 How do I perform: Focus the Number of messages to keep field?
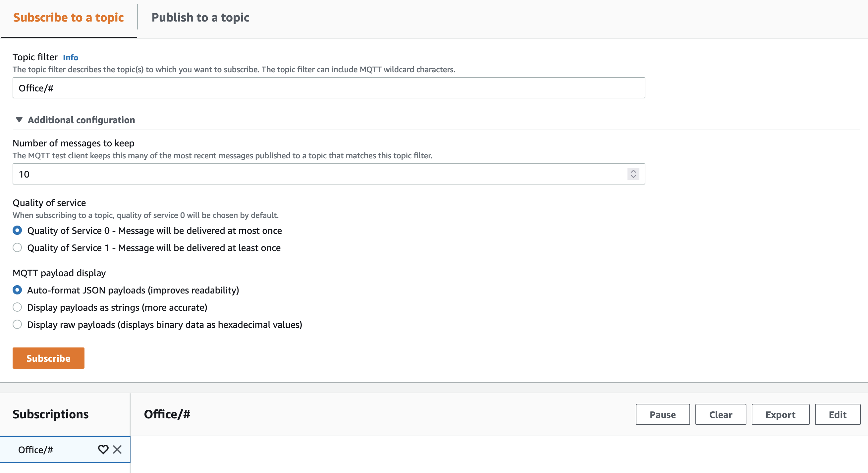(329, 174)
